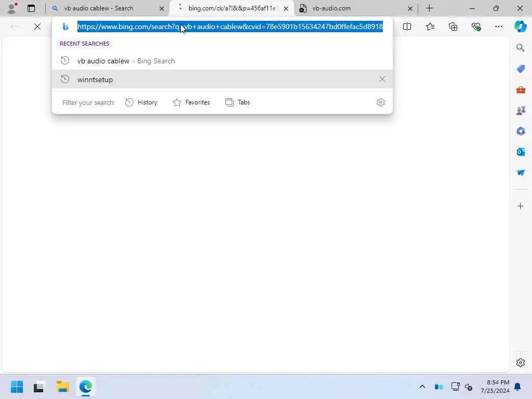Open network status tray icon
532x399 pixels.
(455, 387)
